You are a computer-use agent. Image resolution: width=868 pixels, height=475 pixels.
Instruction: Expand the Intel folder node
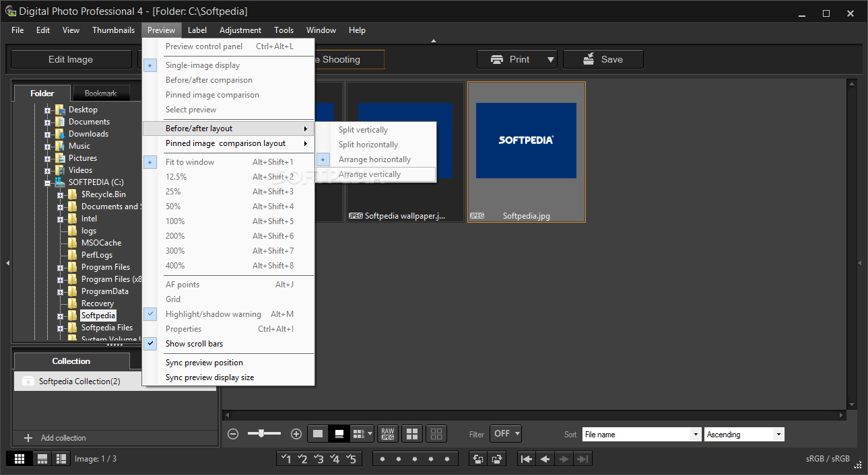pos(60,219)
